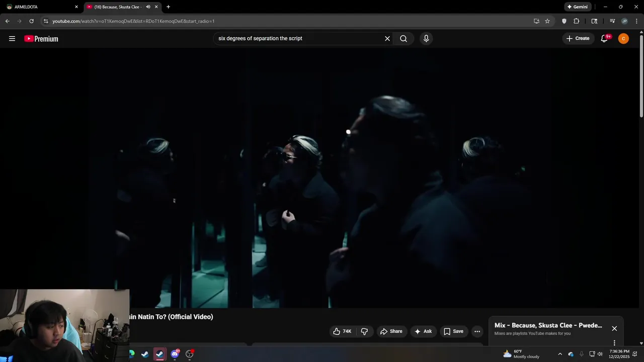Open the volume tray icon

pos(600,354)
